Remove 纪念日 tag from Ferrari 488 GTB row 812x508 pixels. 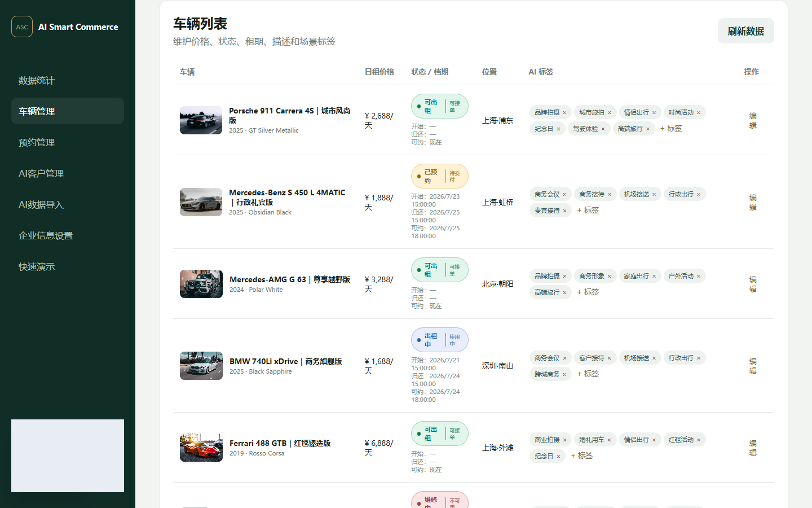tap(558, 456)
